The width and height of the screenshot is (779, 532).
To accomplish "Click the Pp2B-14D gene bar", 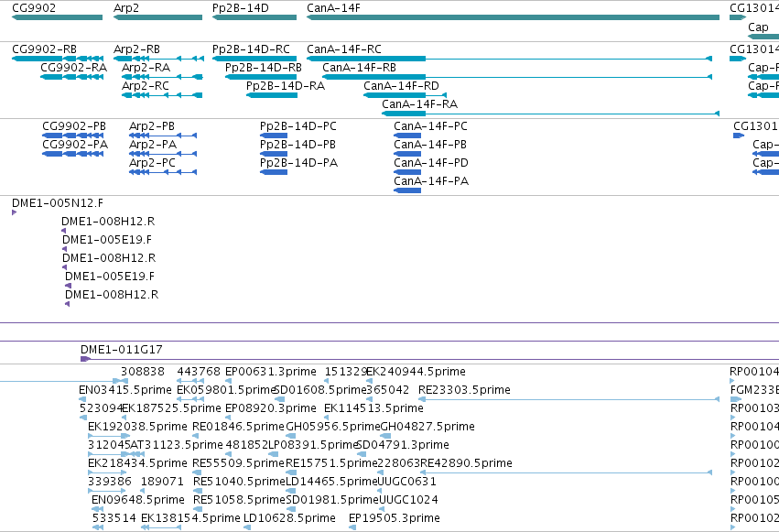I will pos(254,17).
